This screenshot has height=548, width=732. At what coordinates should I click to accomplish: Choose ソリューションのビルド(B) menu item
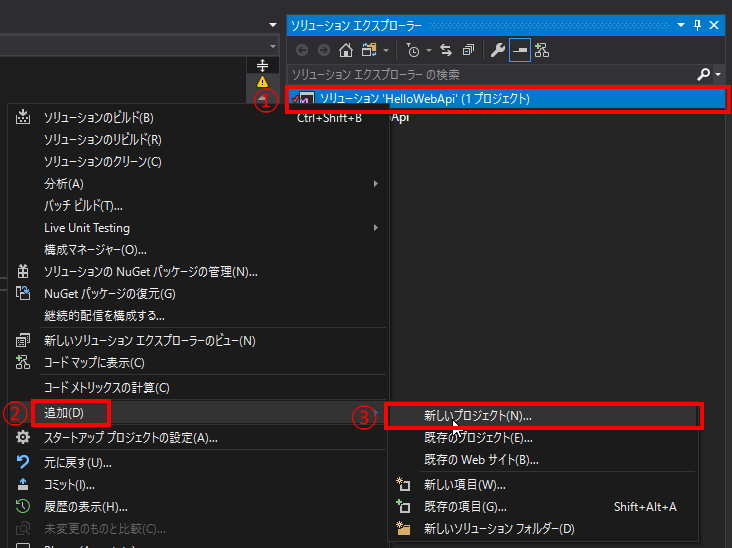(198, 118)
